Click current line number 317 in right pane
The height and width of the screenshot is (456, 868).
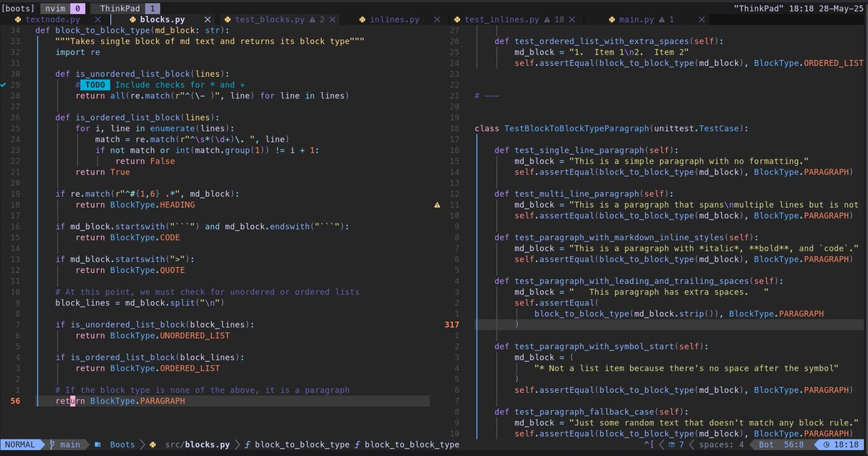tap(451, 324)
